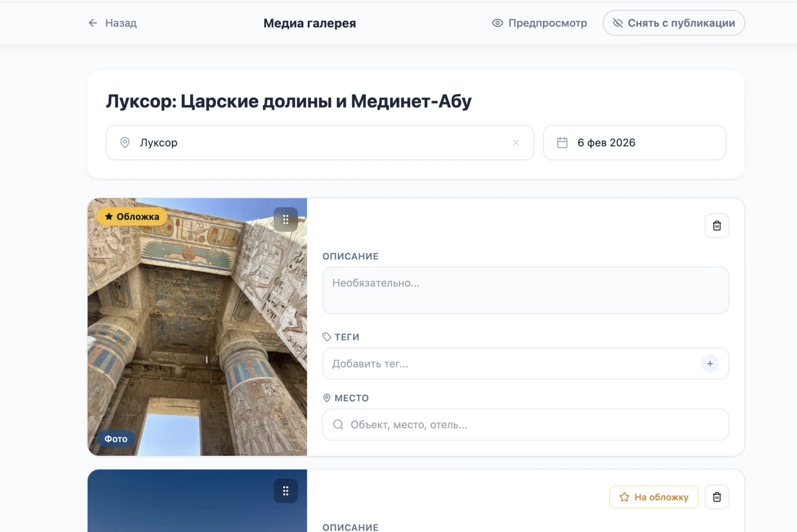Open the second photo's blue sky thumbnail
797x532 pixels.
click(197, 501)
